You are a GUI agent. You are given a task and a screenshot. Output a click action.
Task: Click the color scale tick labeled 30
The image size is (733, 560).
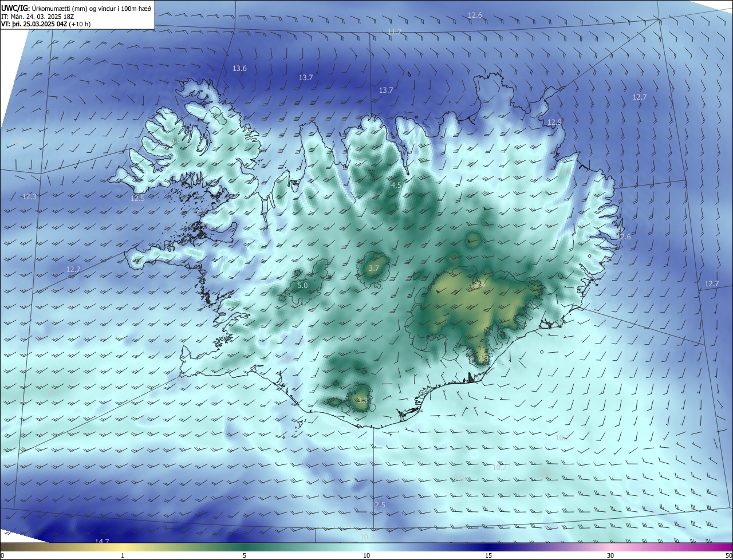[610, 555]
